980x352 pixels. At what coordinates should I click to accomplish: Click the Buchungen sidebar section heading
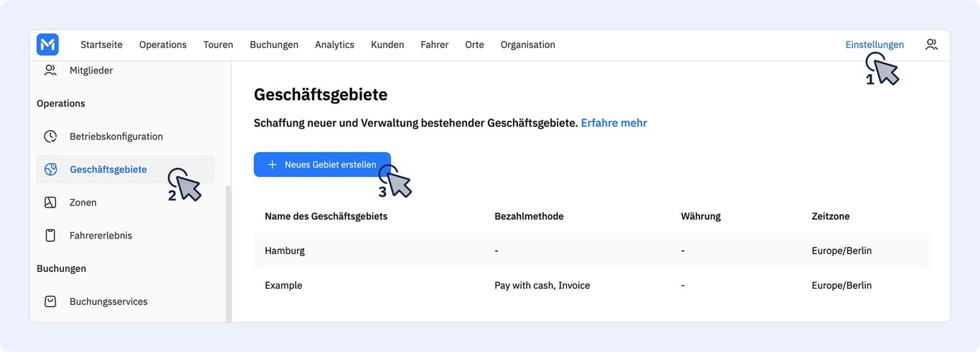[x=61, y=269]
